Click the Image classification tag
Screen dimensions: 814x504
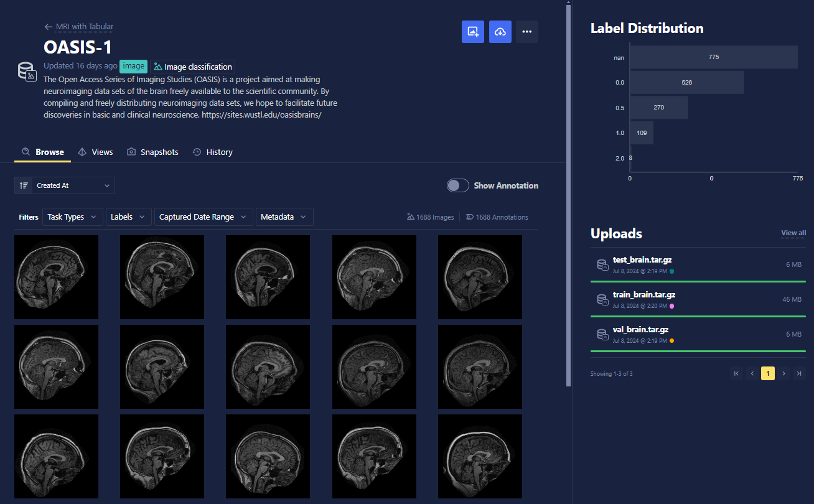192,67
